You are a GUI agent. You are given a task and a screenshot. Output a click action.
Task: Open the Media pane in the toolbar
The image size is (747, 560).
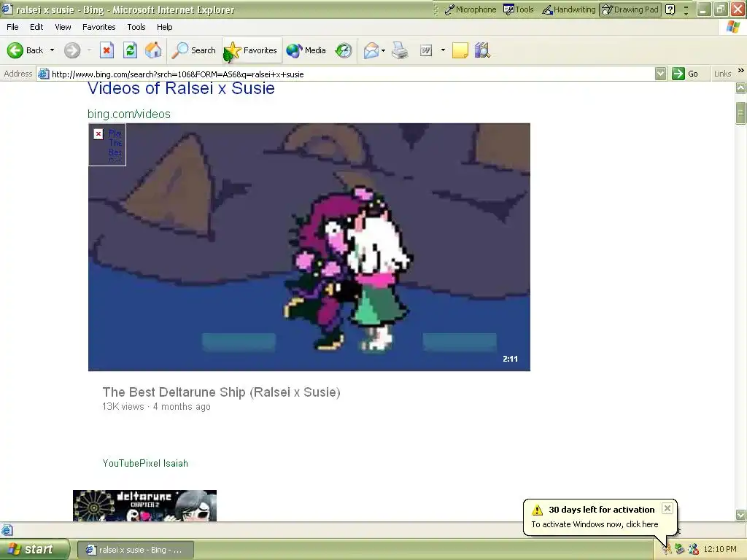tap(306, 50)
